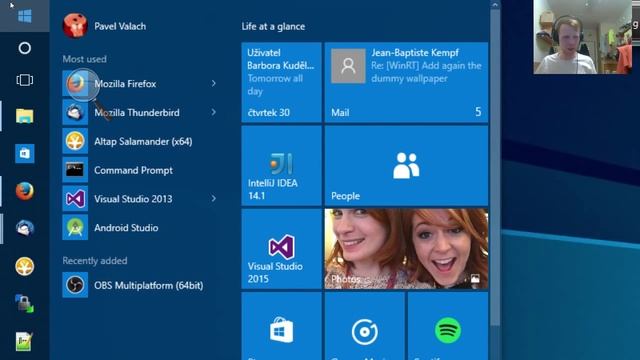The height and width of the screenshot is (360, 640).
Task: Expand Visual Studio 2013 jump list arrow
Action: [x=213, y=199]
